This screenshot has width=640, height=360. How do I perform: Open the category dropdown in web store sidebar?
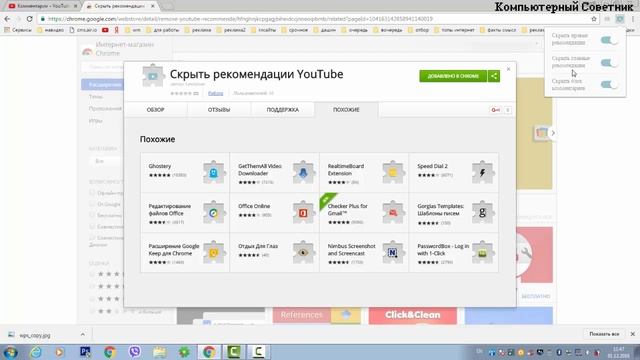[x=105, y=161]
